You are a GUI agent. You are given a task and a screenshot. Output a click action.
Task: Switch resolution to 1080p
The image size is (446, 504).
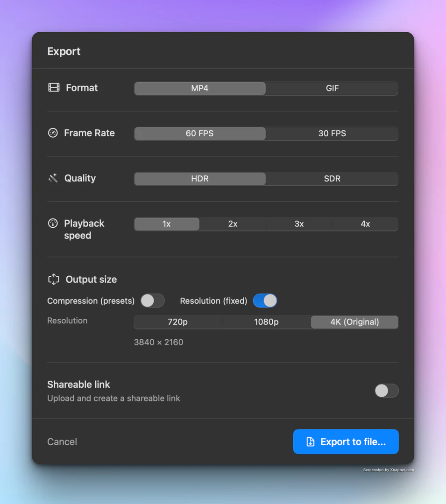tap(266, 322)
